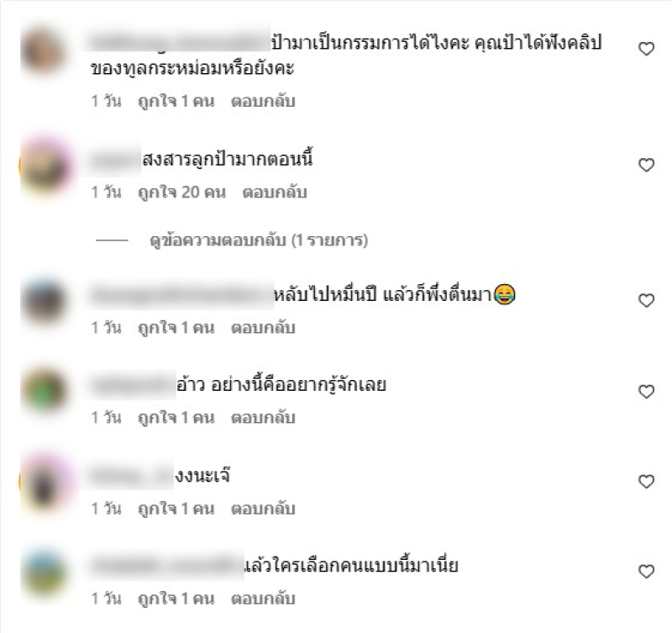
Task: Open the blurred username of last commenter
Action: pyautogui.click(x=166, y=566)
